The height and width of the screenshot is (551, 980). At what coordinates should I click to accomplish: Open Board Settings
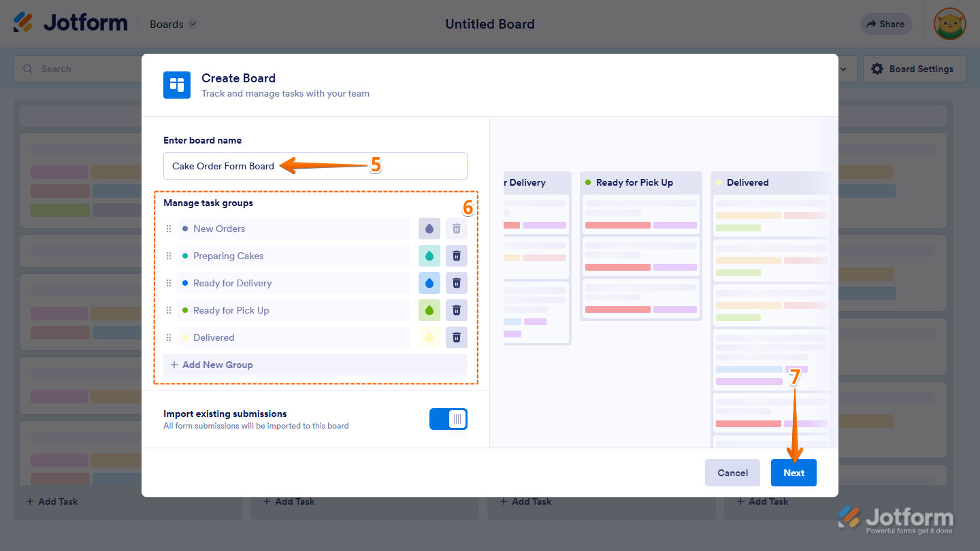tap(914, 69)
